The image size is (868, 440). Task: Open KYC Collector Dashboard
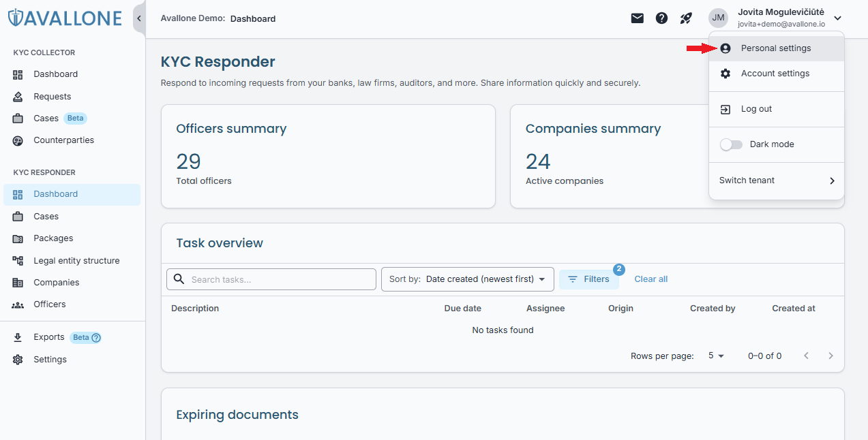click(72, 74)
